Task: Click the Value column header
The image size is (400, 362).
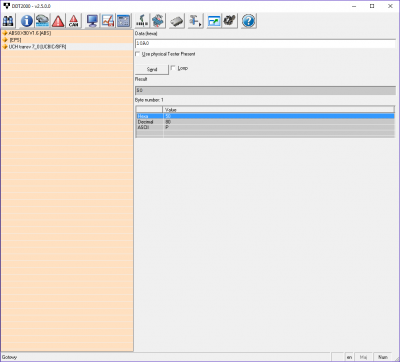Action: tap(279, 110)
